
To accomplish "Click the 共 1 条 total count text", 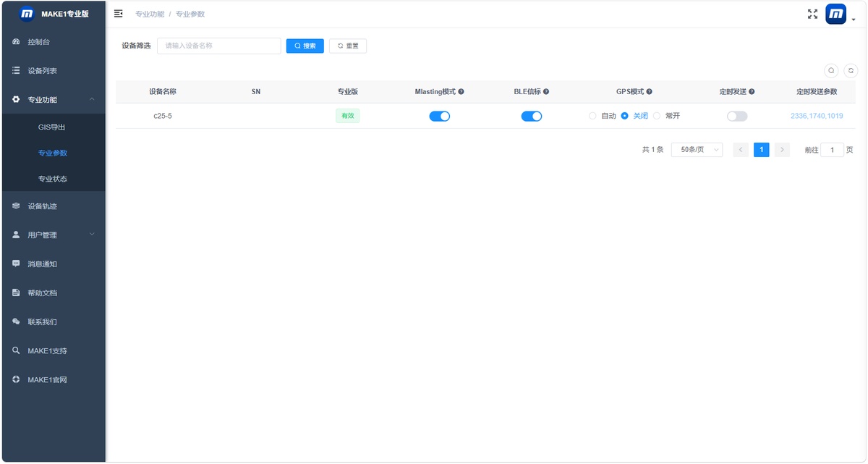I will pos(652,150).
